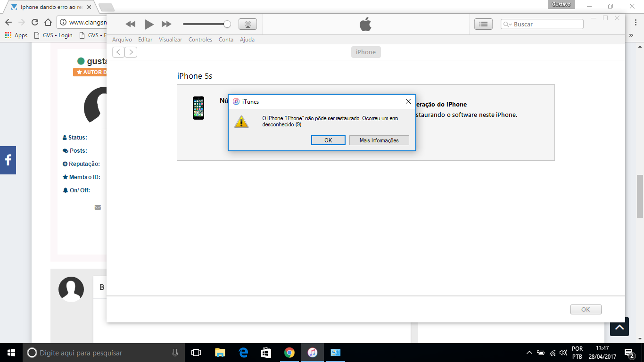Image resolution: width=644 pixels, height=362 pixels.
Task: Click the disabled OK button in the iTunes window's bottom bar
Action: point(586,310)
